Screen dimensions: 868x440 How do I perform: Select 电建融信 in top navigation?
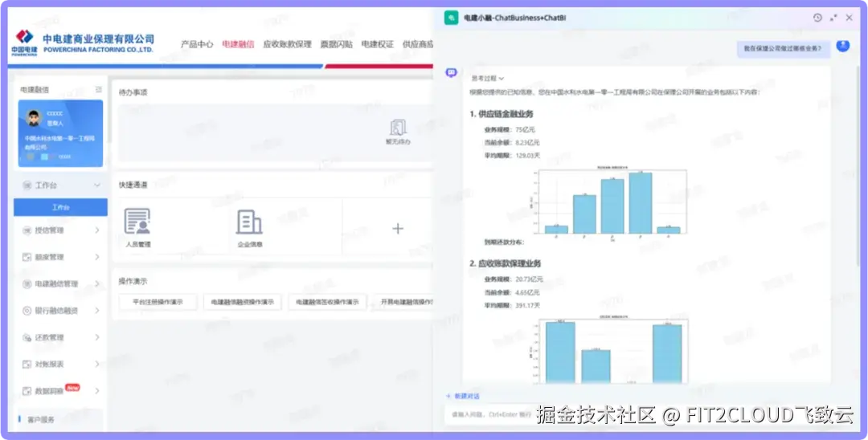[x=238, y=44]
